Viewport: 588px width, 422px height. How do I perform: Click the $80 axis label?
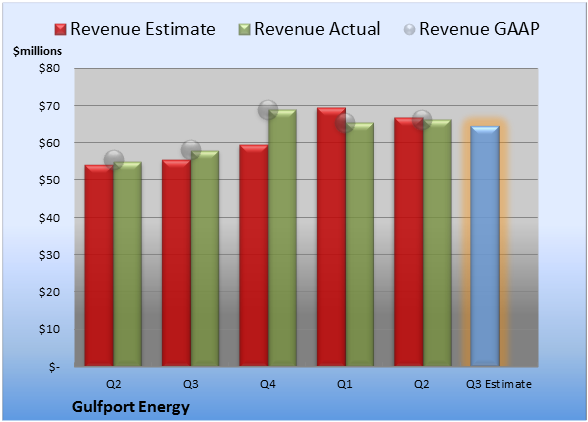point(49,68)
